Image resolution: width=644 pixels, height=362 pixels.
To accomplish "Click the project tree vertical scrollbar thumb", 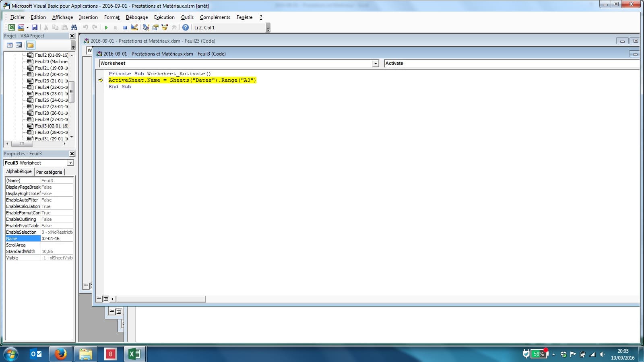I will (72, 92).
